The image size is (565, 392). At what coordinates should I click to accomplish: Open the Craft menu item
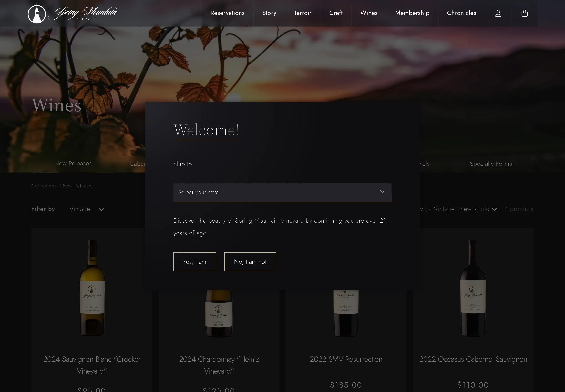point(336,13)
